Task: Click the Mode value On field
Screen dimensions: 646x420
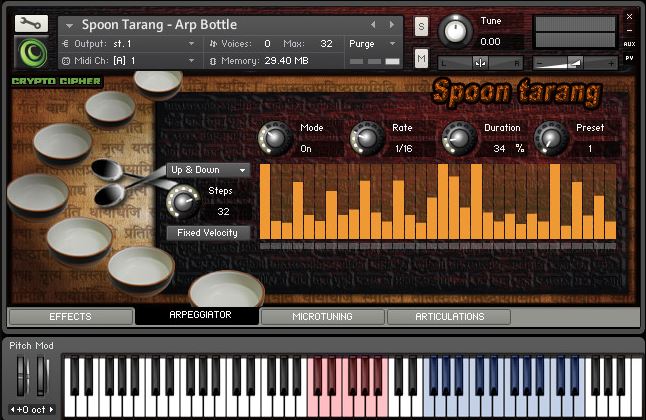Action: tap(320, 149)
